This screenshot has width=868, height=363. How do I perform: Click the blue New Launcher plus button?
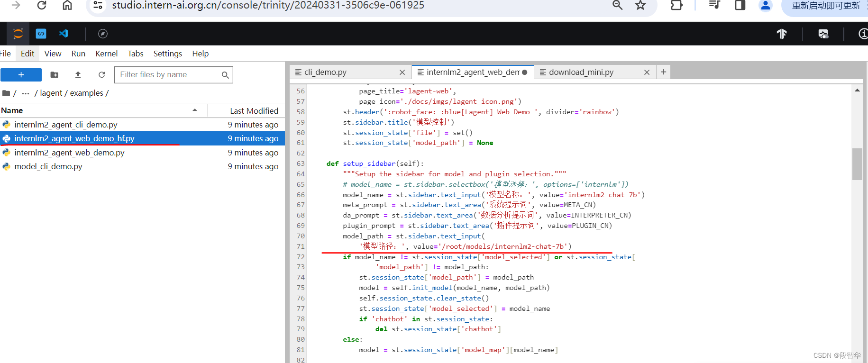click(21, 75)
